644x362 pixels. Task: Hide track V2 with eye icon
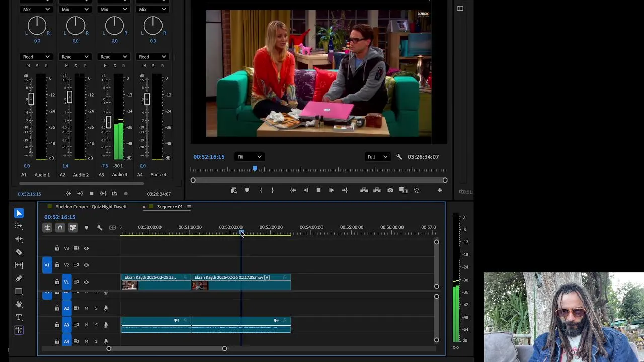pyautogui.click(x=86, y=265)
